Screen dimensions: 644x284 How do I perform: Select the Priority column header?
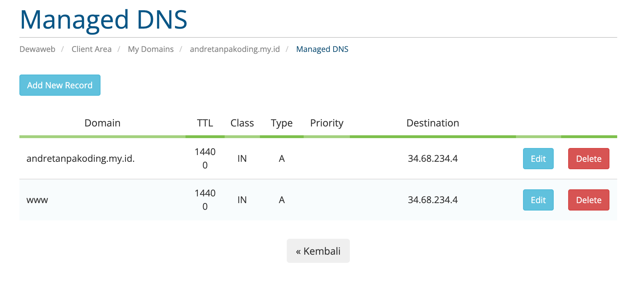[327, 123]
